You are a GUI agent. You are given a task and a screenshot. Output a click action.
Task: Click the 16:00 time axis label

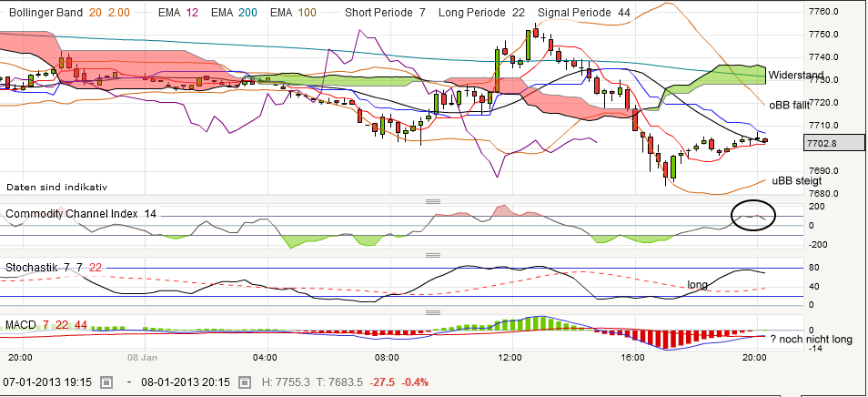tap(631, 357)
